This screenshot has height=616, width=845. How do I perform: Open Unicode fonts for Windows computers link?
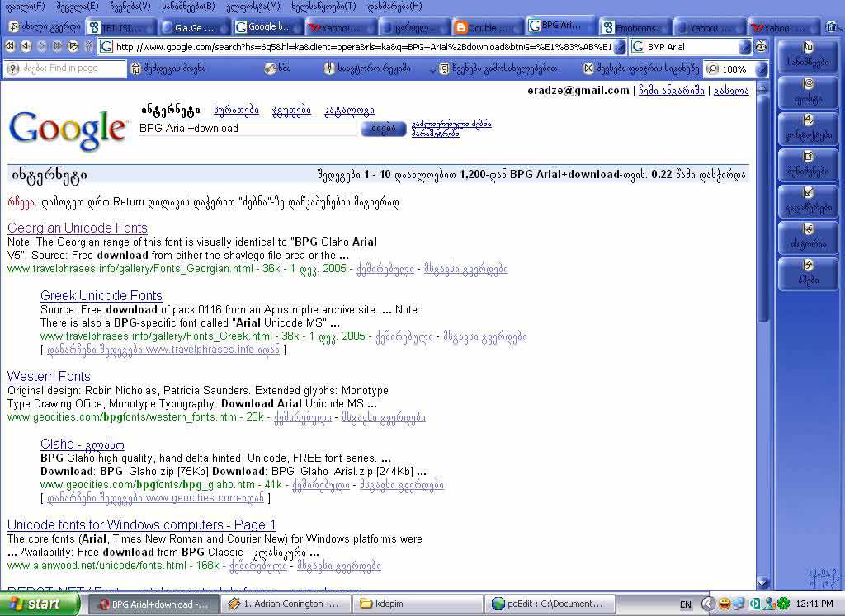point(142,524)
